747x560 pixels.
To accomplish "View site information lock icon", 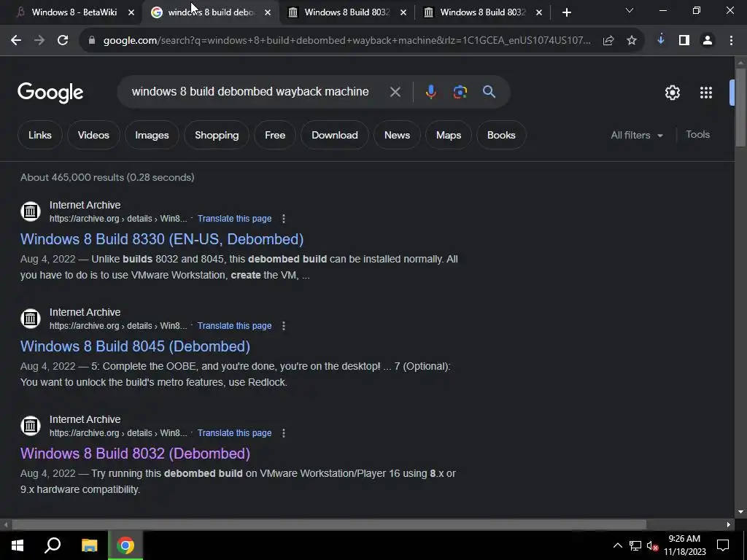I will [x=92, y=41].
